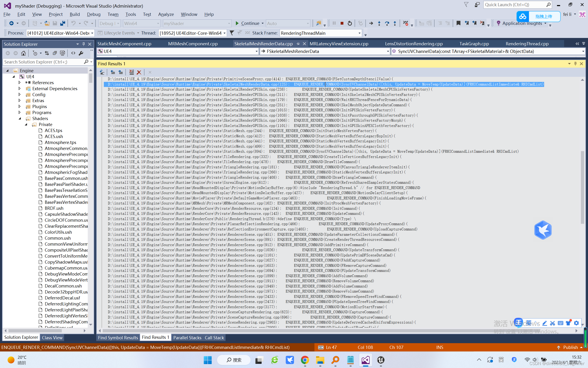Click the Navigate Backward arrow
The image size is (588, 368).
[x=11, y=23]
